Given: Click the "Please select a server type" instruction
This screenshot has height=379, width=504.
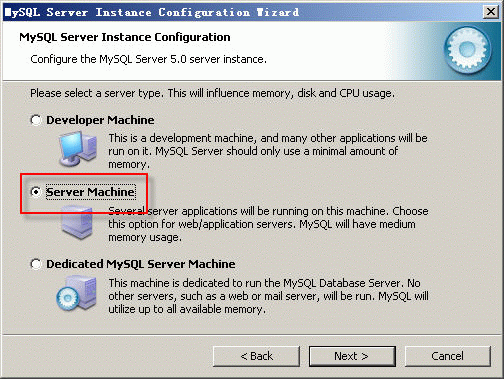Looking at the screenshot, I should point(212,93).
